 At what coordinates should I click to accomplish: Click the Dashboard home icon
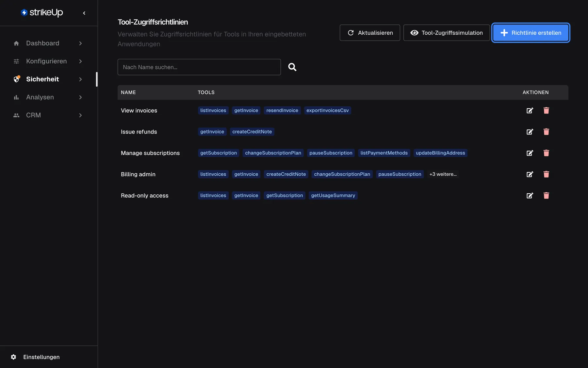pyautogui.click(x=16, y=43)
